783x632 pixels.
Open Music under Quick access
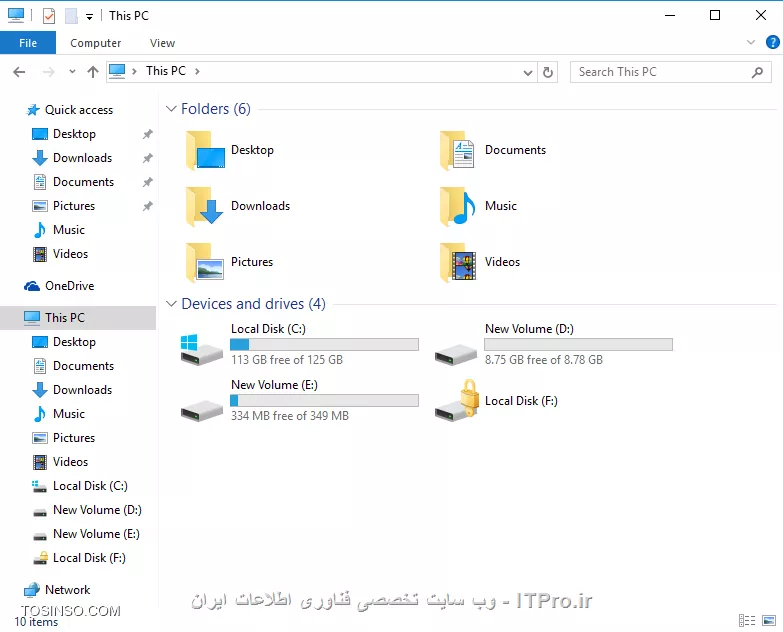coord(69,230)
